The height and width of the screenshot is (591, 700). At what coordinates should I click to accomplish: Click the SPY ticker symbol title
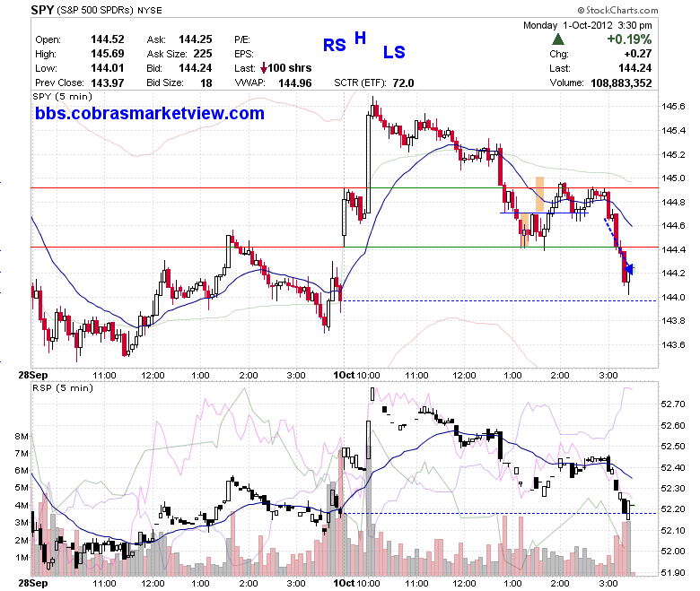pyautogui.click(x=42, y=10)
